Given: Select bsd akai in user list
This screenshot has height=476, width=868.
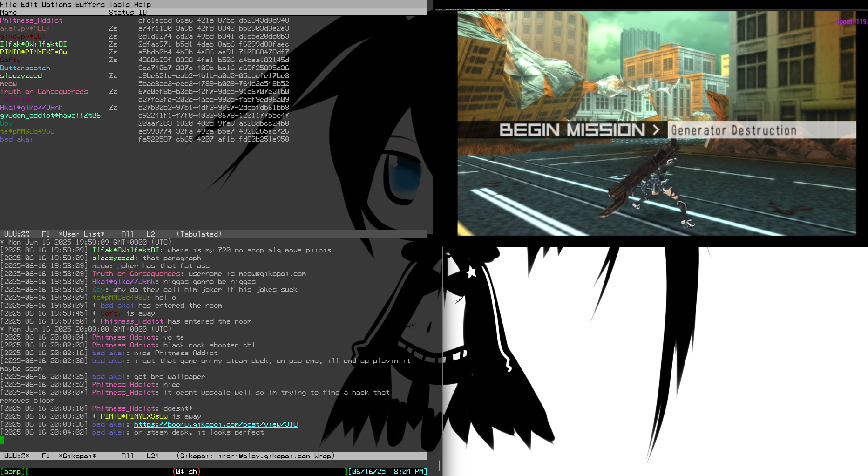Looking at the screenshot, I should (17, 139).
